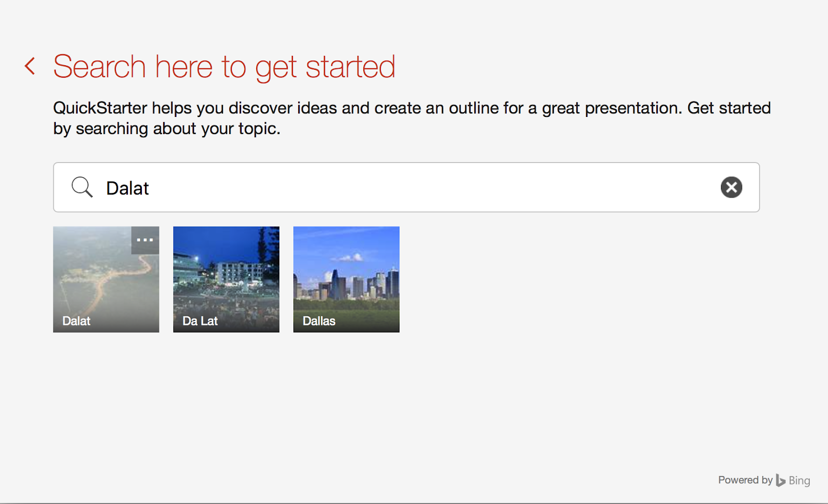Image resolution: width=828 pixels, height=504 pixels.
Task: Open more options ellipsis on Dalat tile
Action: pyautogui.click(x=145, y=240)
